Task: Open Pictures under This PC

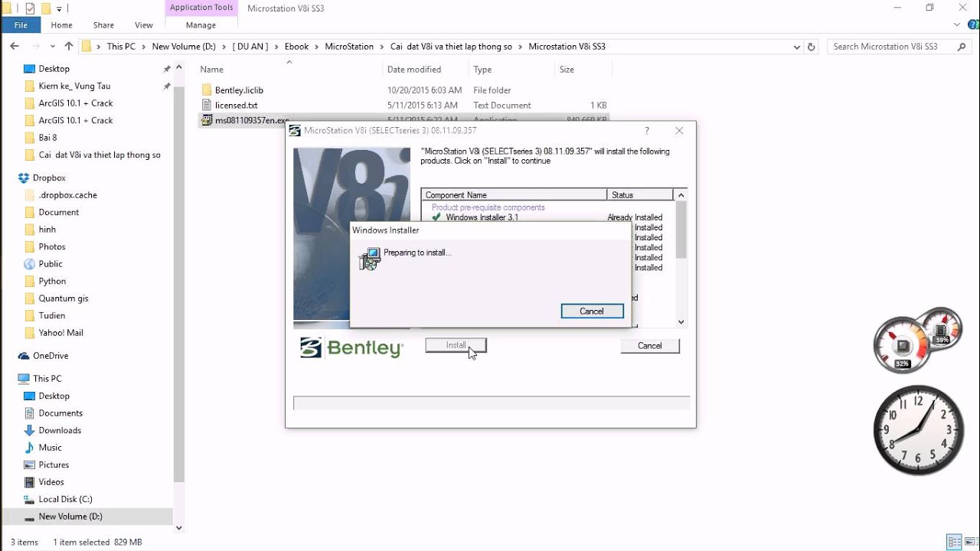Action: [54, 465]
